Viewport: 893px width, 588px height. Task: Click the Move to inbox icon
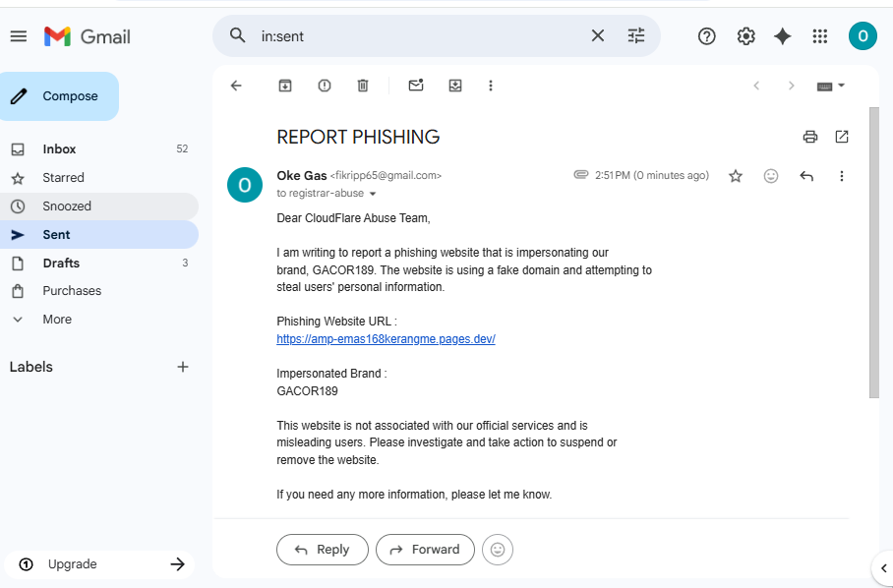(455, 86)
